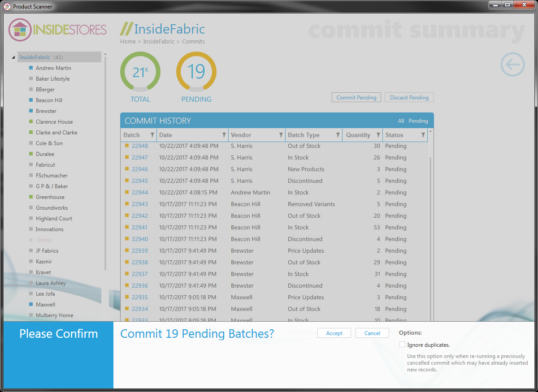Open the Status column filter

pyautogui.click(x=423, y=135)
